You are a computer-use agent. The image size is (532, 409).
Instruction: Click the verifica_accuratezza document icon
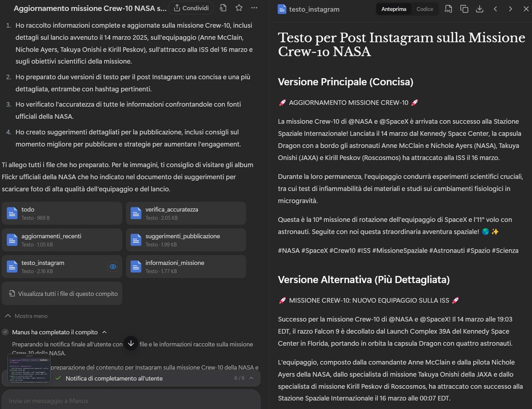[x=136, y=213]
